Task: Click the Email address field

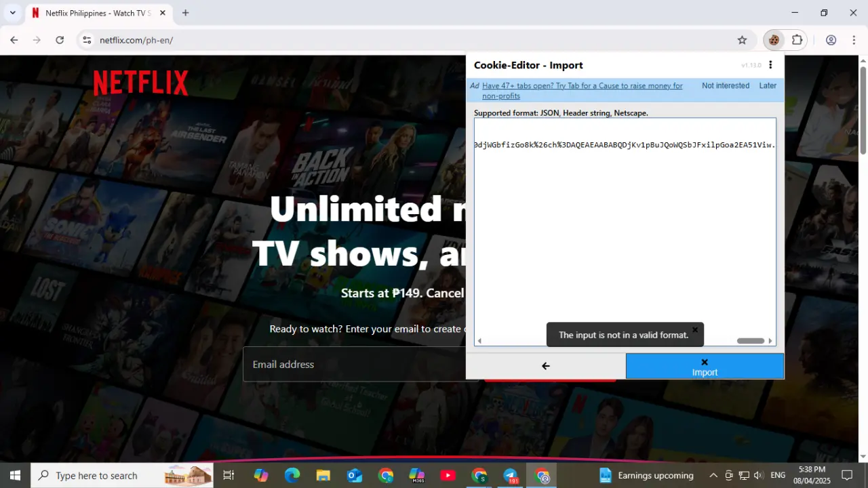Action: click(361, 364)
